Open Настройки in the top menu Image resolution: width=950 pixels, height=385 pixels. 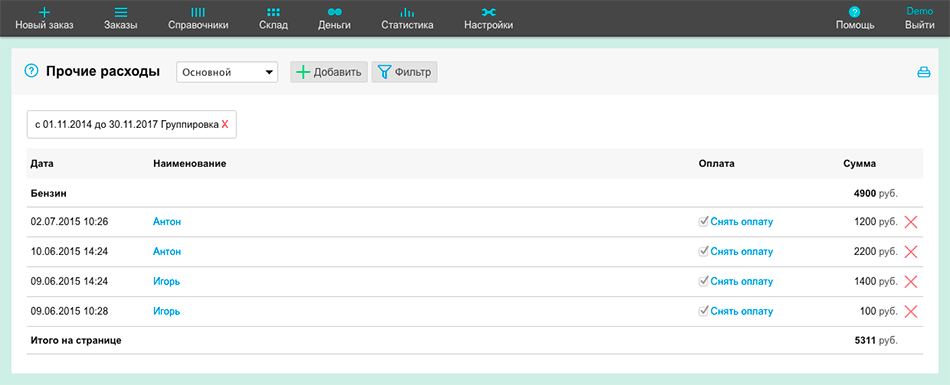488,25
